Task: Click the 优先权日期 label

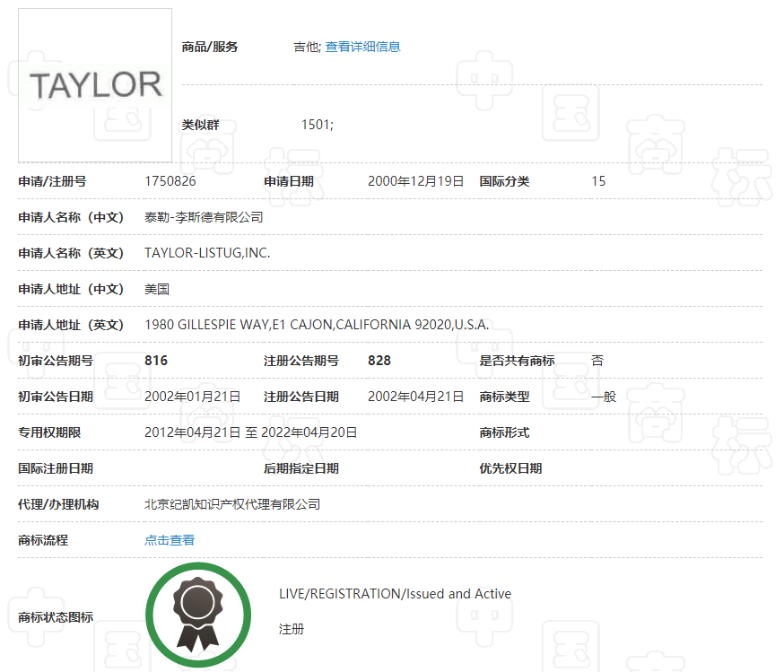Action: 510,468
